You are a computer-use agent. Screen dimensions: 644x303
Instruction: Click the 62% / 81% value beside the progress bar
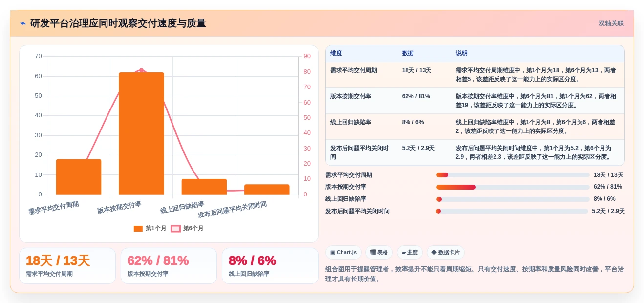[x=608, y=187]
